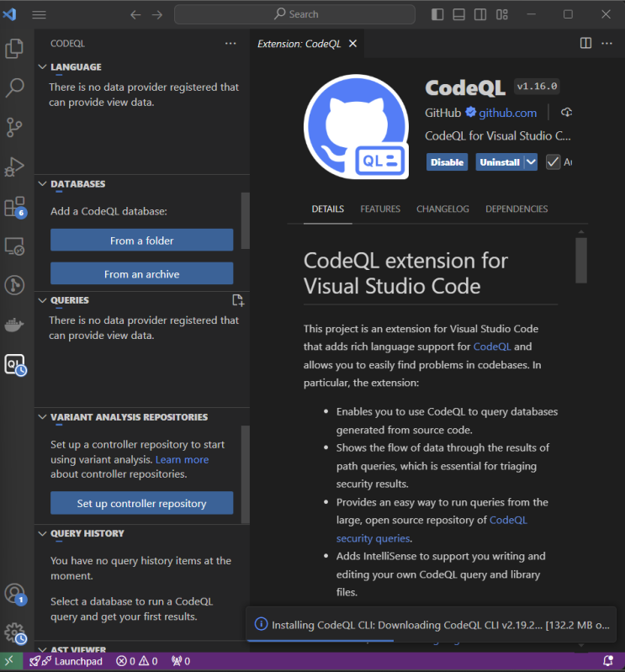Screen dimensions: 625x672
Task: Open the Docker view
Action: pyautogui.click(x=14, y=325)
